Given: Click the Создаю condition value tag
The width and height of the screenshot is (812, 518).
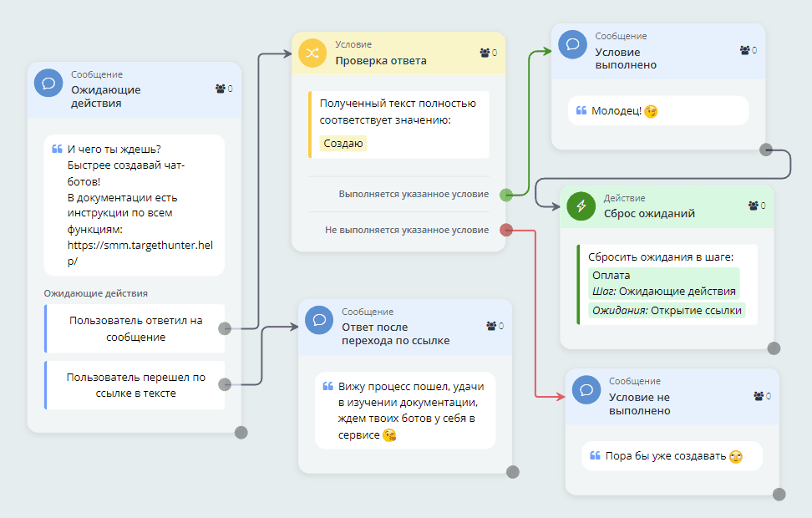Looking at the screenshot, I should (x=343, y=144).
